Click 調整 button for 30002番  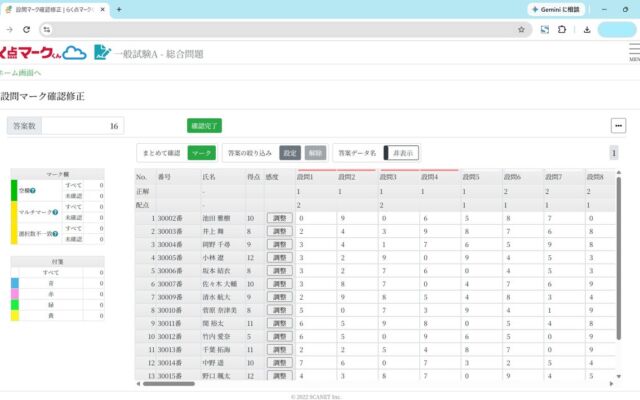click(x=280, y=218)
